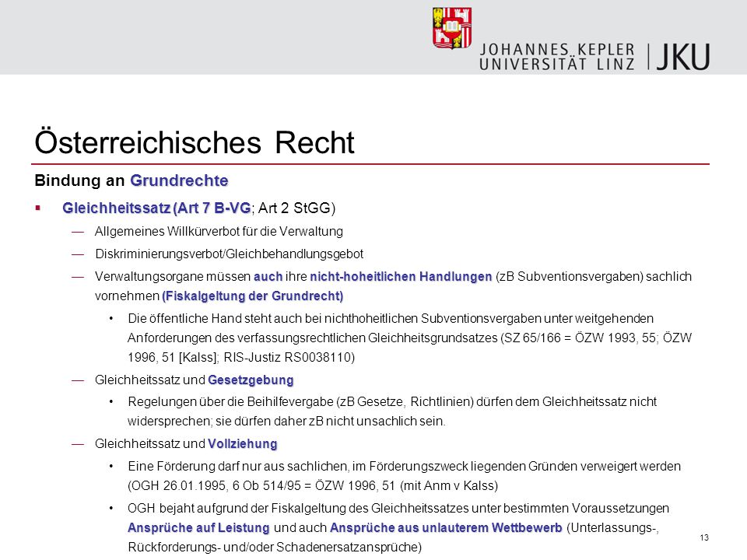Image resolution: width=747 pixels, height=560 pixels.
Task: Click the highlighted phrase 'nicht-hoheitlichen Handlungen'
Action: click(401, 277)
